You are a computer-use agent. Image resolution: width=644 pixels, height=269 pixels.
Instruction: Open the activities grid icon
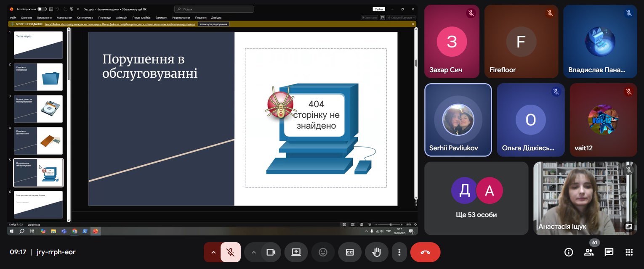click(x=629, y=252)
